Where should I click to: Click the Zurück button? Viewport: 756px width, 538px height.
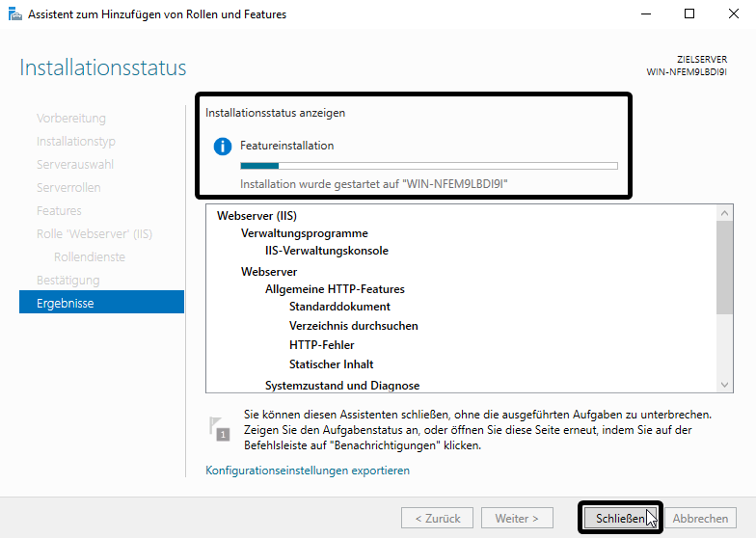(438, 519)
